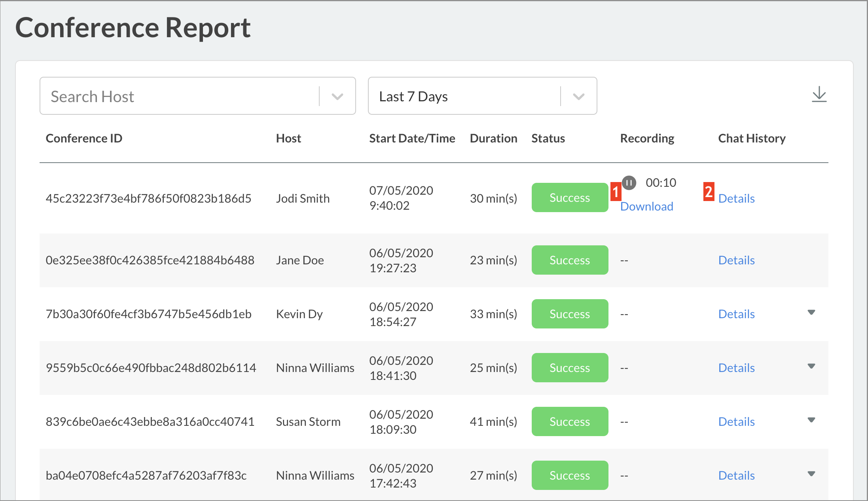Click the download report icon
Image resolution: width=868 pixels, height=501 pixels.
coord(819,95)
